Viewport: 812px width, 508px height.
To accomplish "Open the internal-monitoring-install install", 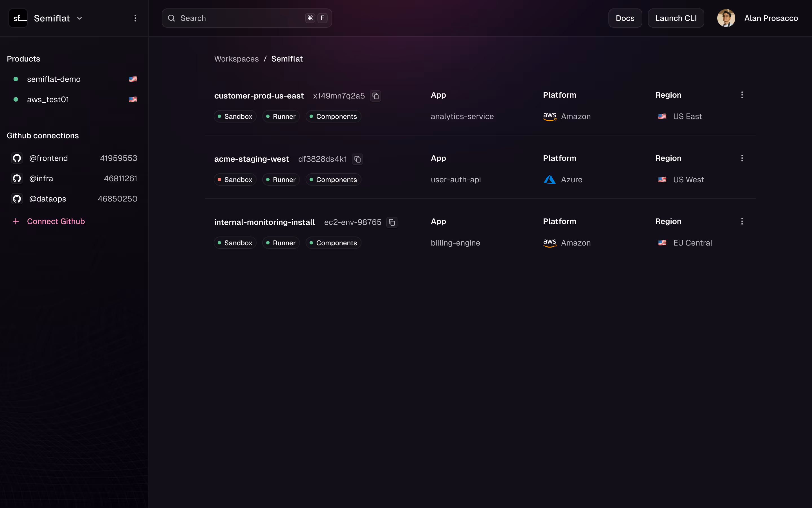I will (264, 222).
